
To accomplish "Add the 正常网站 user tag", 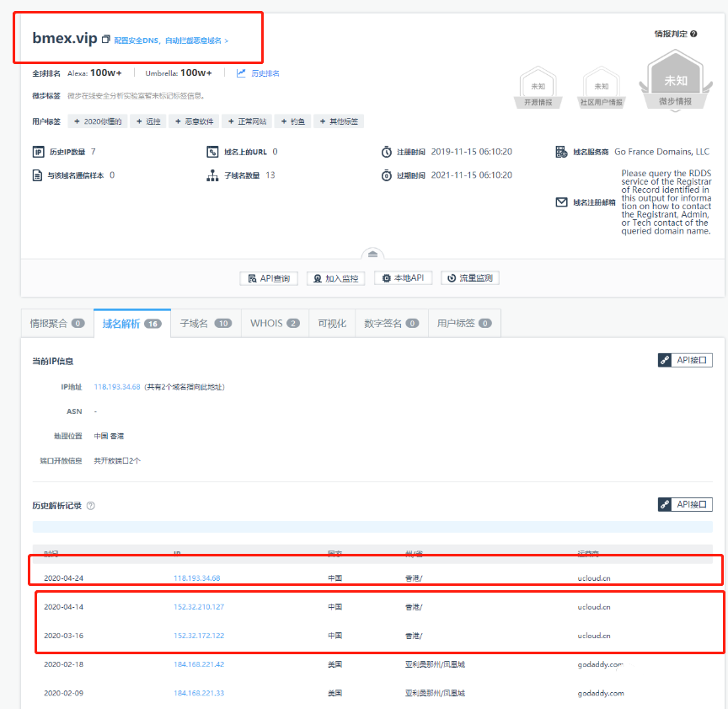I will click(247, 121).
